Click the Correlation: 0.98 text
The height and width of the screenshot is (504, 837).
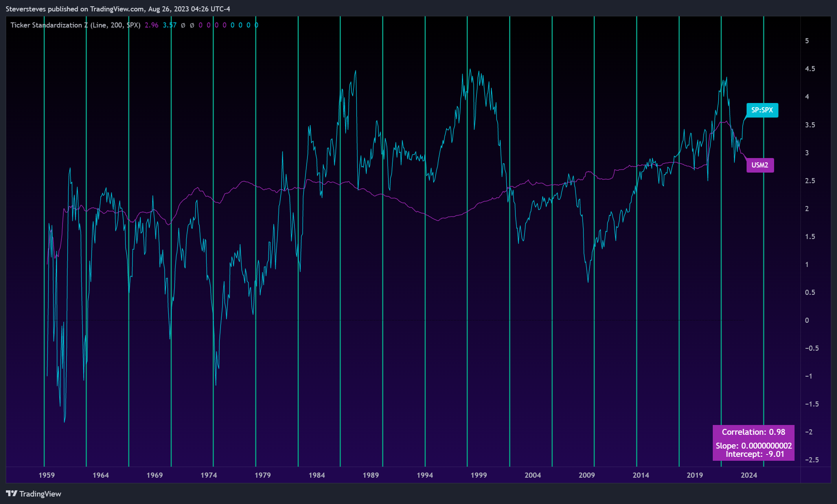(x=753, y=432)
